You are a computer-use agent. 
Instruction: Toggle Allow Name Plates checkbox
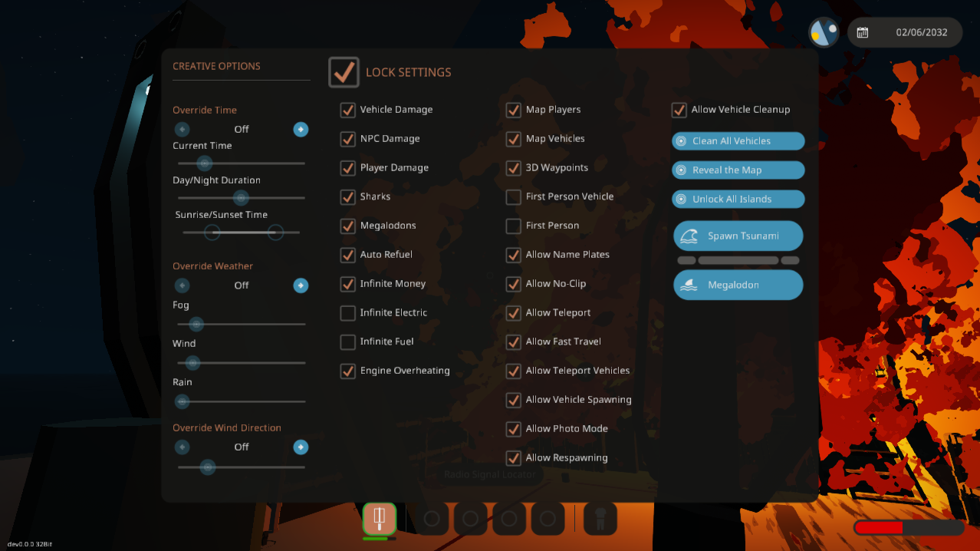(x=514, y=255)
